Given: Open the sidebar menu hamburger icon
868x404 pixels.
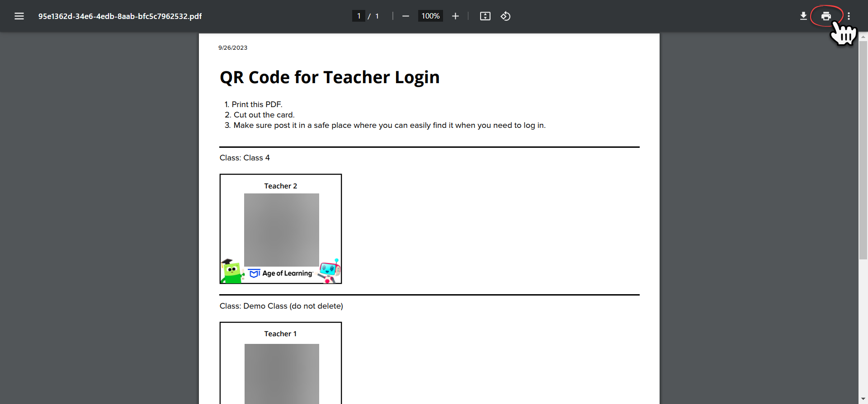Looking at the screenshot, I should point(19,16).
